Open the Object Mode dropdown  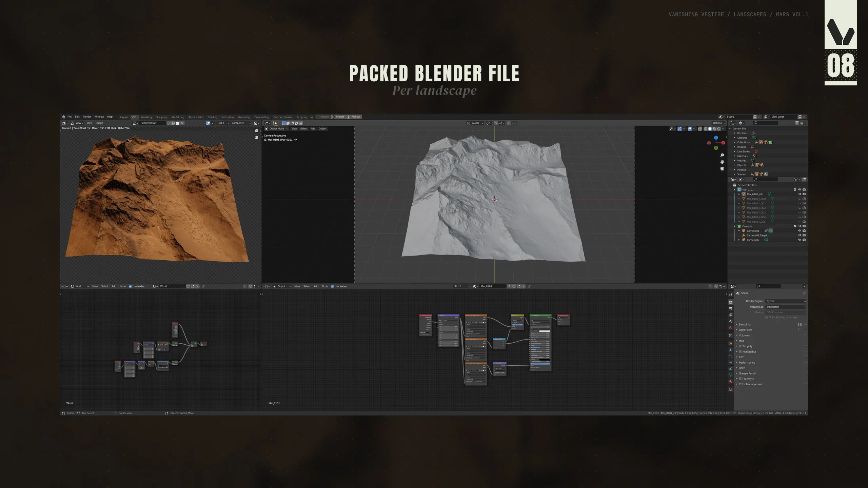[276, 129]
